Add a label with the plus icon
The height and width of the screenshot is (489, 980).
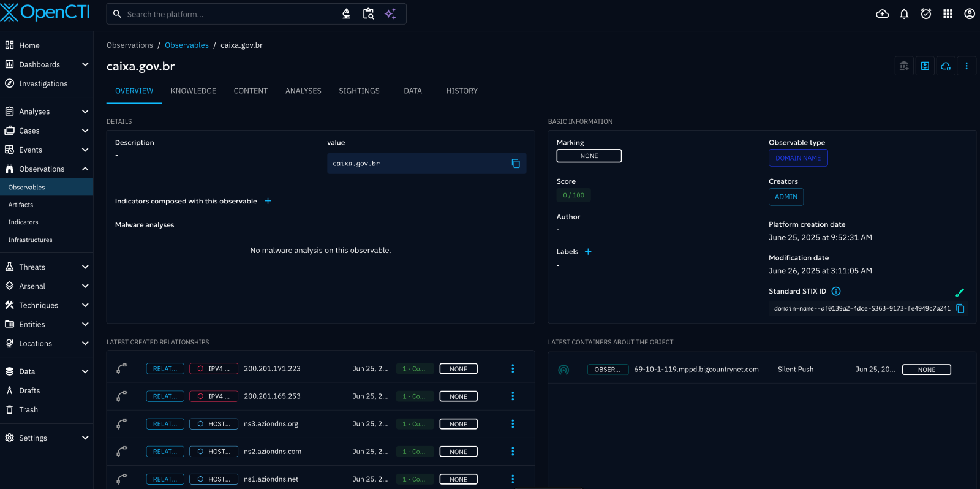(588, 252)
